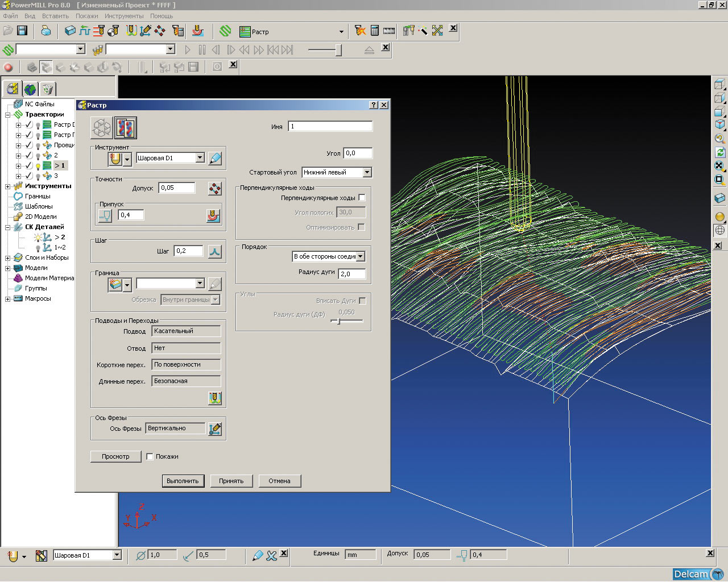Open the Вставить menu
Screen dimensions: 728x582
(x=55, y=16)
